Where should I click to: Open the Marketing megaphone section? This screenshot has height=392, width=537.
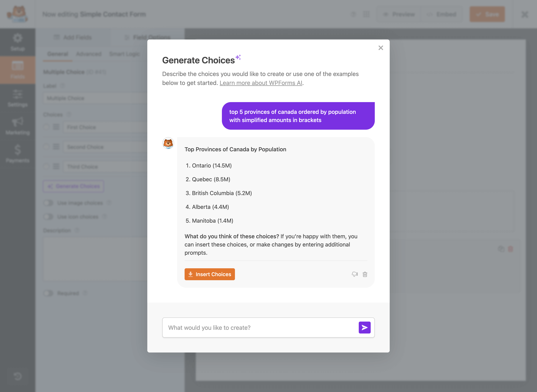pyautogui.click(x=18, y=126)
